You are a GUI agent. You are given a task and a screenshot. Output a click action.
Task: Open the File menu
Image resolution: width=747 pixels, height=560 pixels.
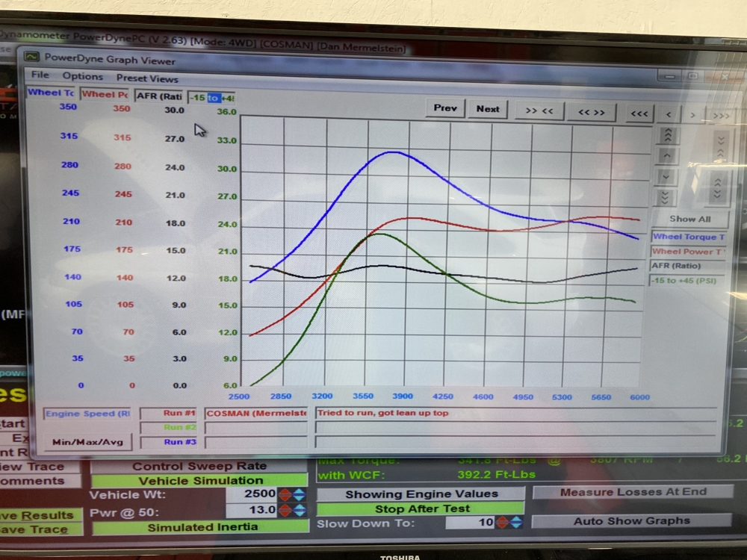pyautogui.click(x=40, y=75)
